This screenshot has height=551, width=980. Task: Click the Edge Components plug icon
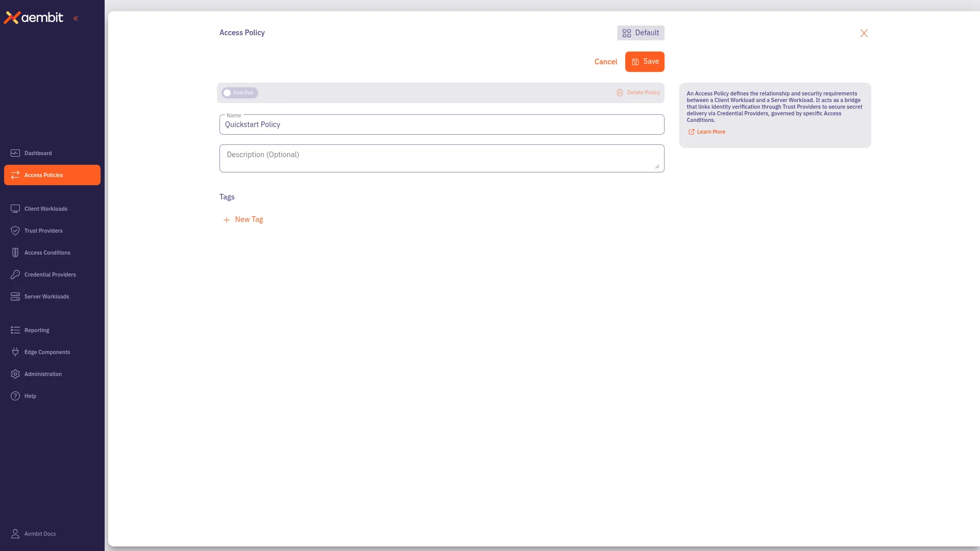coord(15,352)
